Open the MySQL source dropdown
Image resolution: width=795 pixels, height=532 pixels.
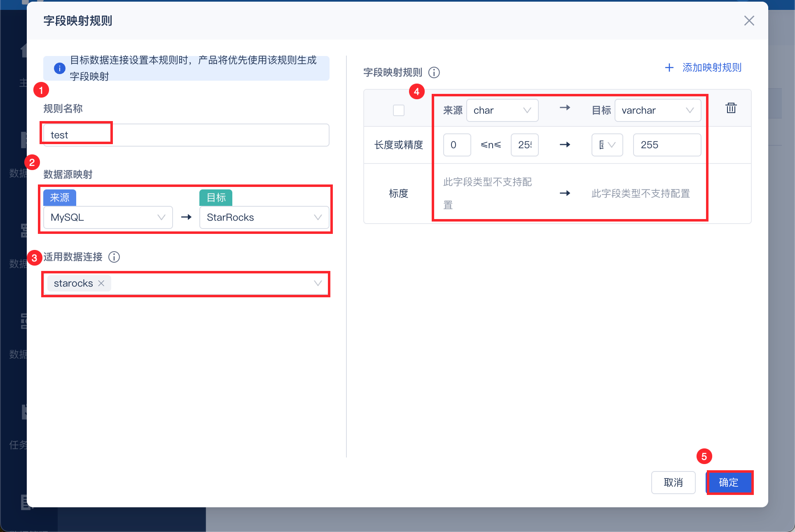point(108,217)
